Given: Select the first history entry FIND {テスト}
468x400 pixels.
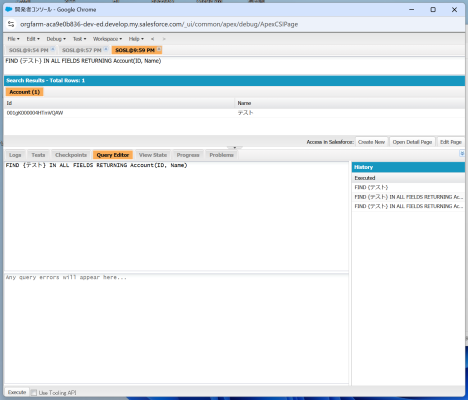Looking at the screenshot, I should click(408, 187).
